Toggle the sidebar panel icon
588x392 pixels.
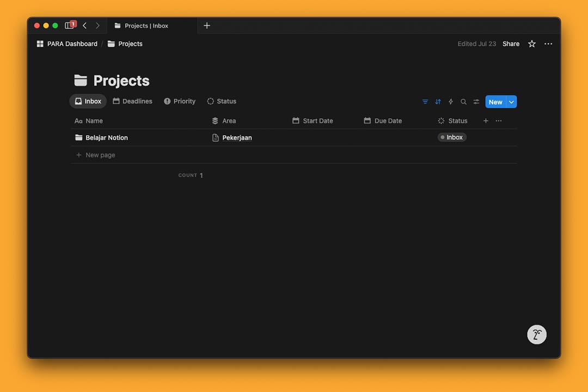(69, 26)
